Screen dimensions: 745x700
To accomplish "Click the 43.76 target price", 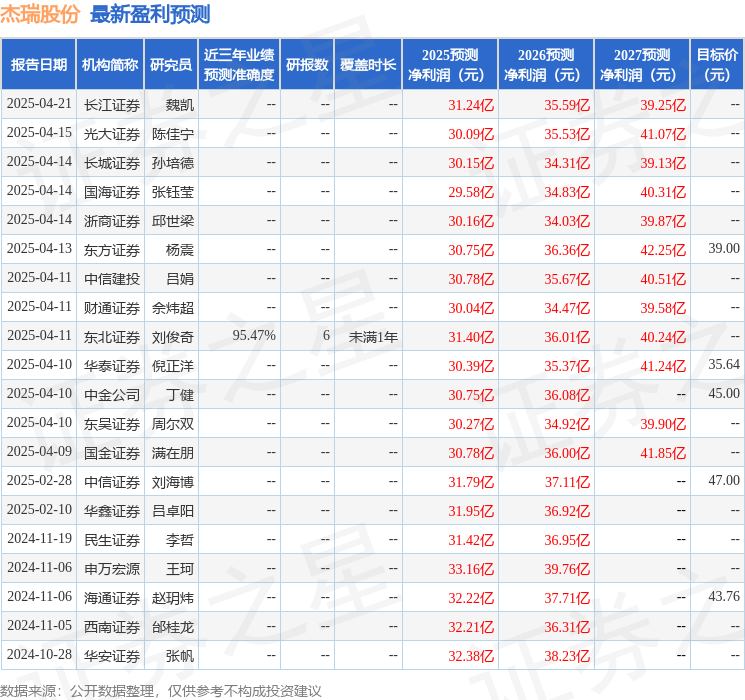I will tap(724, 596).
